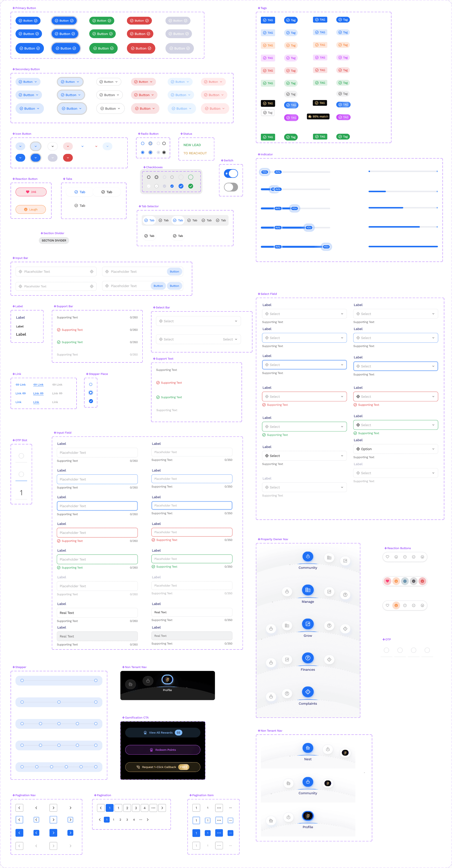
Task: Click the YOU marker at far right of indicator
Action: click(326, 247)
